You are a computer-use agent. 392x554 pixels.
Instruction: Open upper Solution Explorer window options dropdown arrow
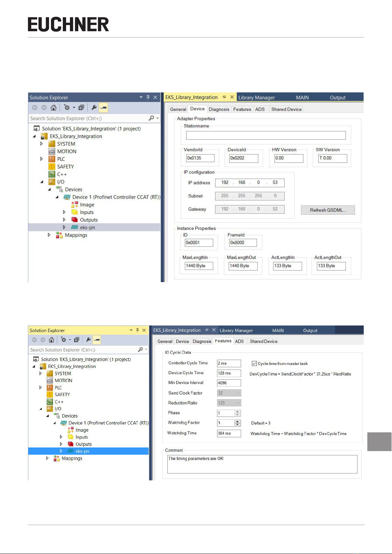coord(141,97)
